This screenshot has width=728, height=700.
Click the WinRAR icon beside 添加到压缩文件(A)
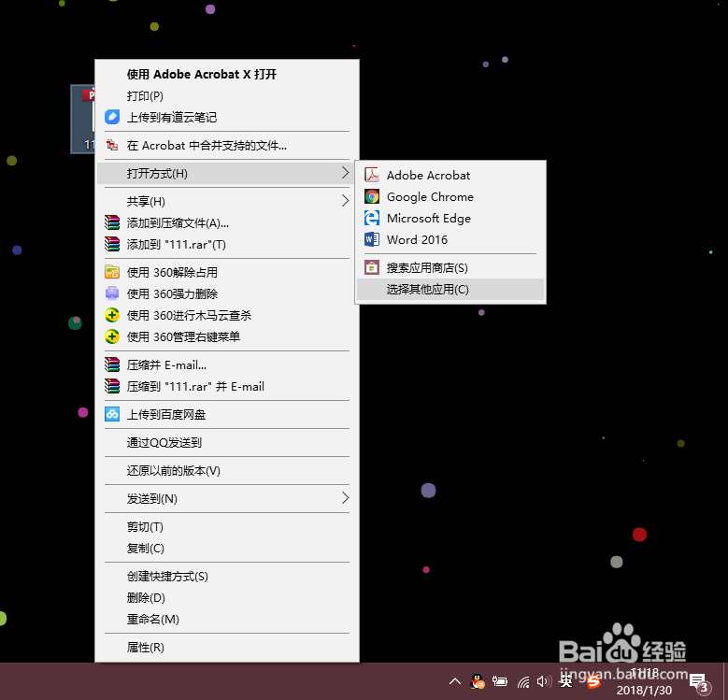coord(112,222)
